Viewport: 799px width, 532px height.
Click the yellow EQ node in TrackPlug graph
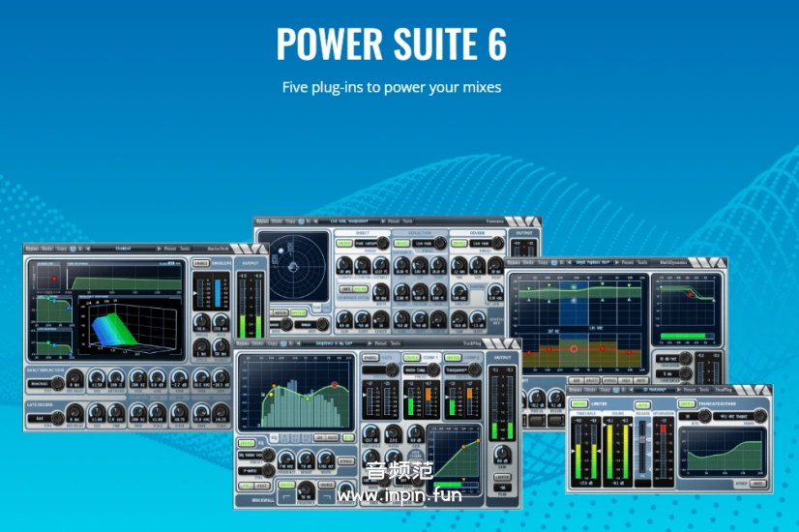[271, 394]
